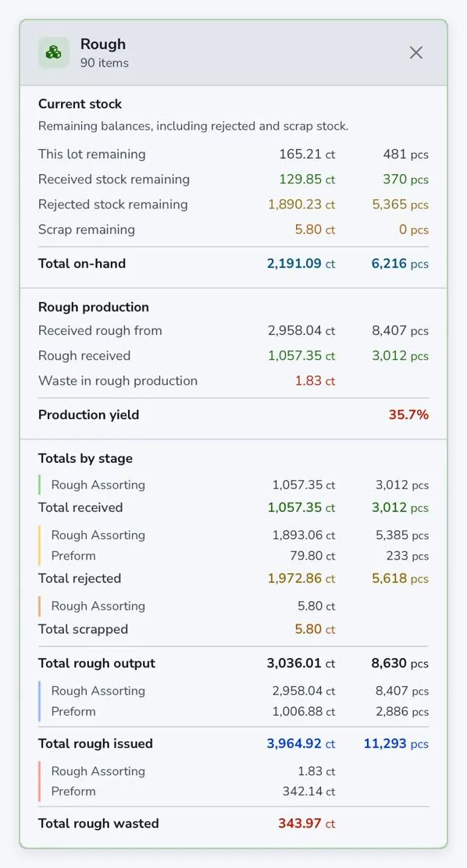
Task: Click the 481 pcs value
Action: (405, 154)
